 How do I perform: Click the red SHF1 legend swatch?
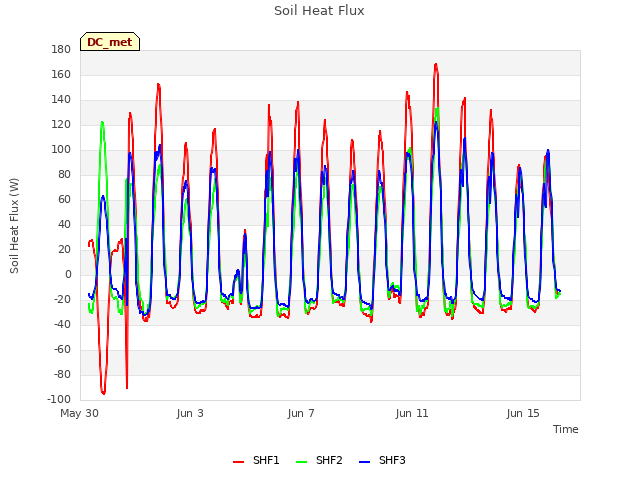point(238,462)
